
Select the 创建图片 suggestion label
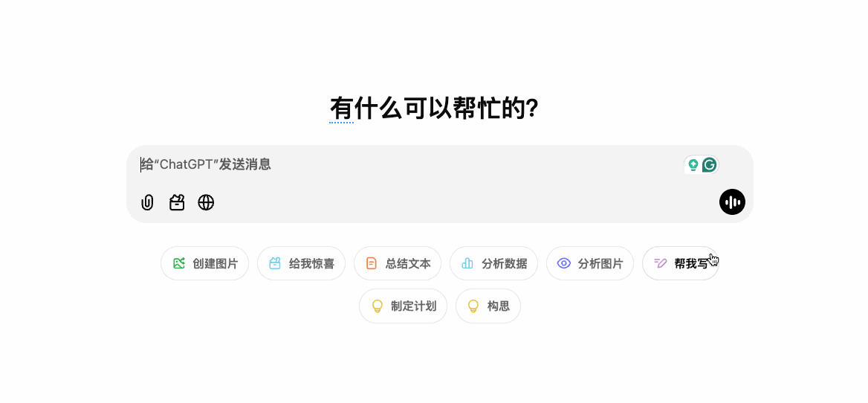[x=216, y=263]
